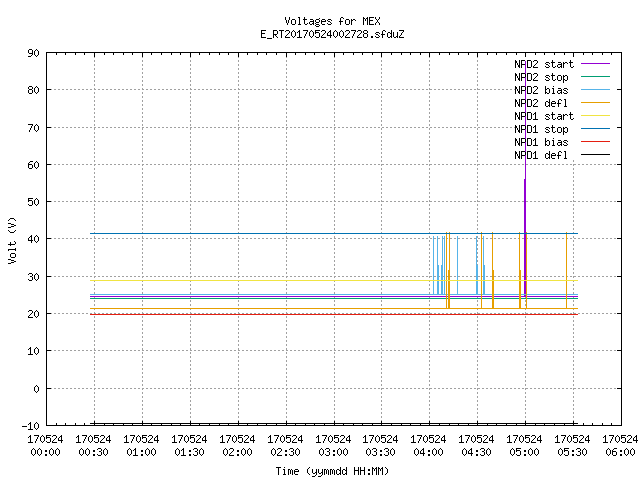Click the 'NPD2 defl' legend label
This screenshot has height=480, width=640.
point(541,103)
